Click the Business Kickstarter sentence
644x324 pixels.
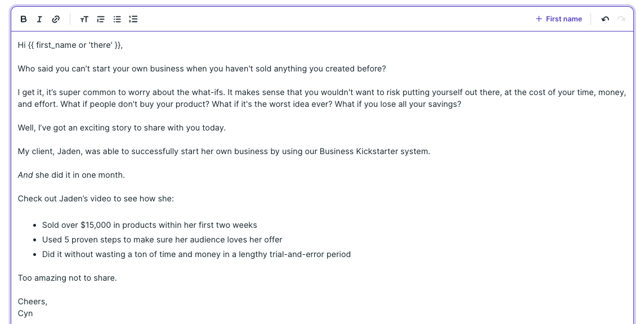(x=224, y=151)
